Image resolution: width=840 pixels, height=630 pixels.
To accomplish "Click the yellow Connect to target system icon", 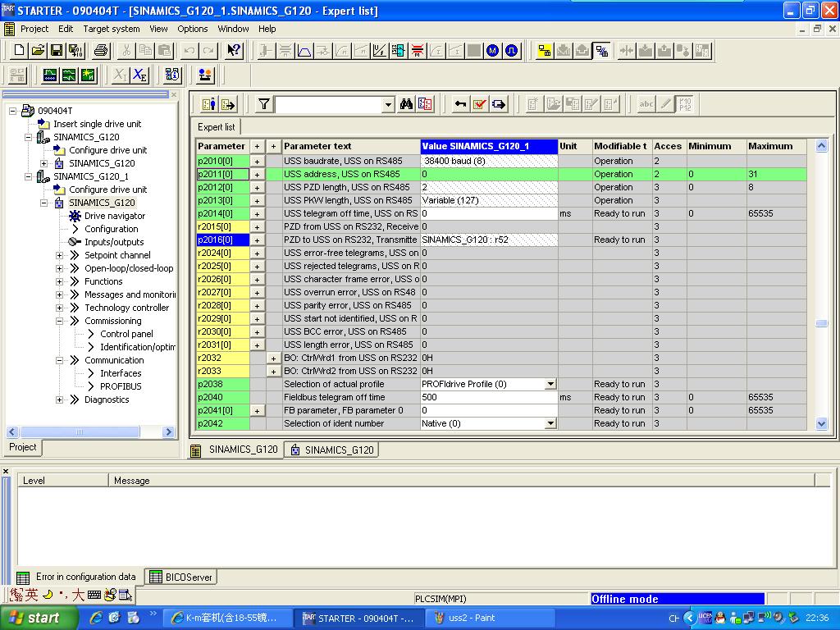I will pos(544,51).
